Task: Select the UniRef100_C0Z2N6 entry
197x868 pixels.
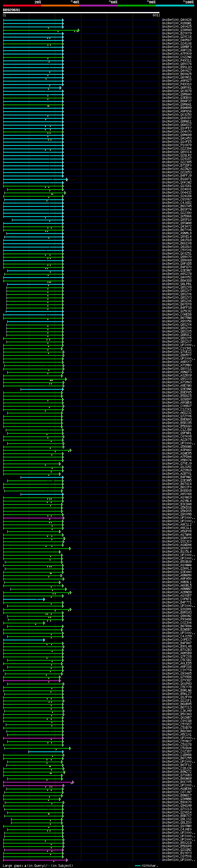Action: [177, 57]
